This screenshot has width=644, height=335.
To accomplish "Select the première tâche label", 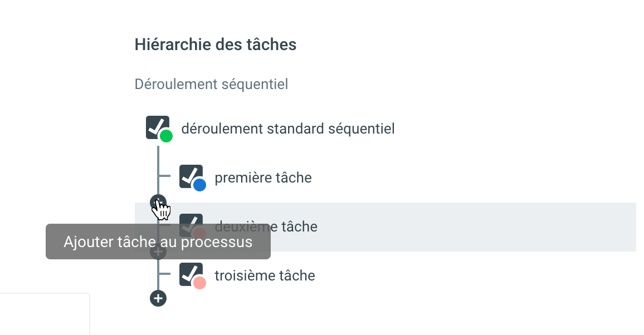I will (263, 178).
